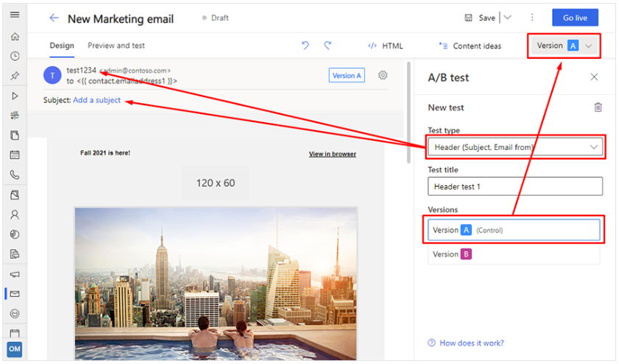This screenshot has width=619, height=364.
Task: Open the more options vertical ellipsis
Action: tap(532, 18)
